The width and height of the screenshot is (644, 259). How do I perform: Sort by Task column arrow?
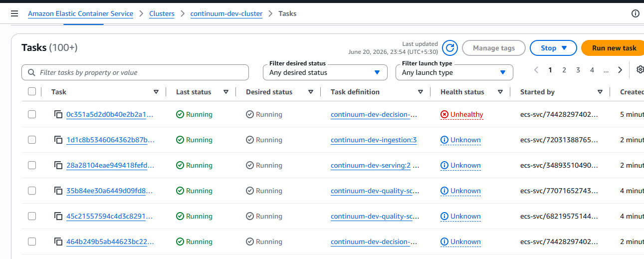(x=156, y=92)
